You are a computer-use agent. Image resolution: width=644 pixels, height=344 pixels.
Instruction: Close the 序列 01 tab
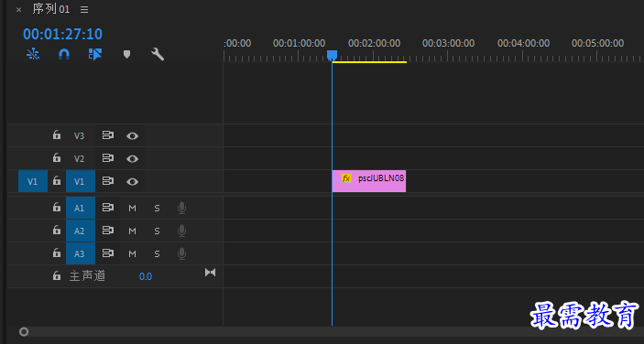(x=19, y=10)
